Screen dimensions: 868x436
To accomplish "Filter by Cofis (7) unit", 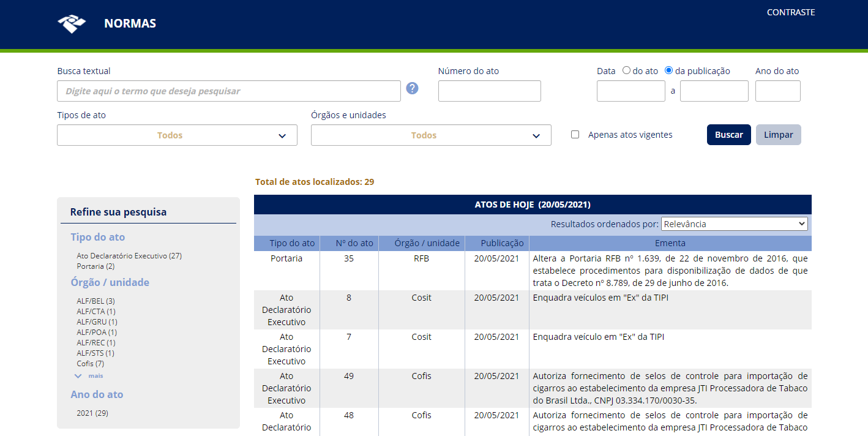I will 90,364.
